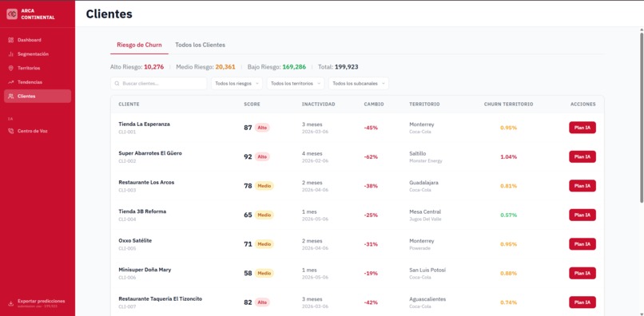This screenshot has height=316, width=644.
Task: Click the Bajo Riesgo count 169,286
Action: (x=294, y=67)
